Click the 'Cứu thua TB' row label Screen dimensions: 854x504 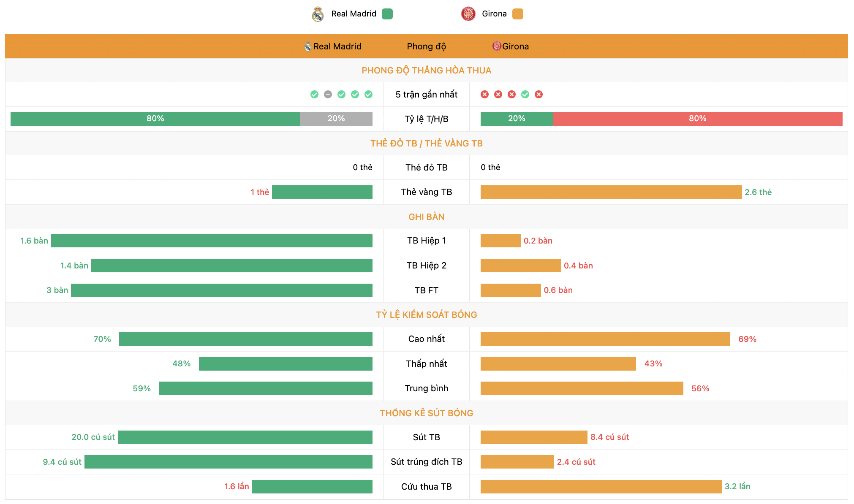point(426,487)
